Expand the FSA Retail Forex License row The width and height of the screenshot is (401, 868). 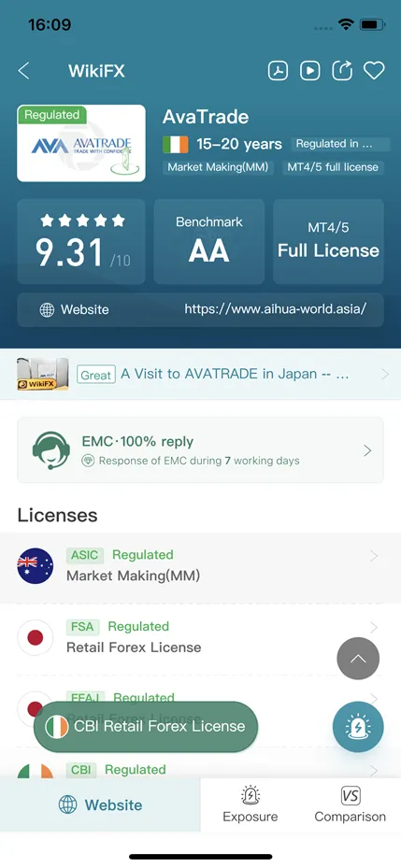200,638
